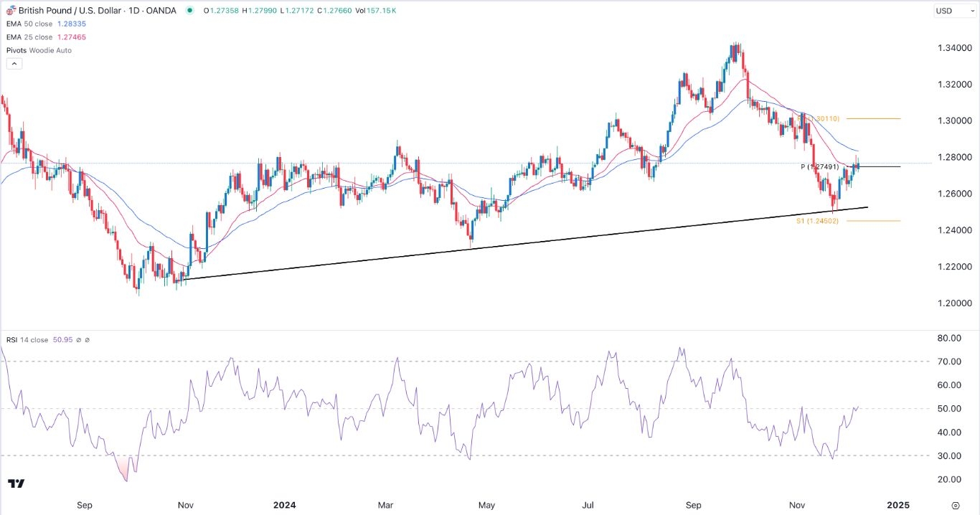Click the RSI more-options icon in legend
Screen dimensions: 980x515
tap(87, 340)
